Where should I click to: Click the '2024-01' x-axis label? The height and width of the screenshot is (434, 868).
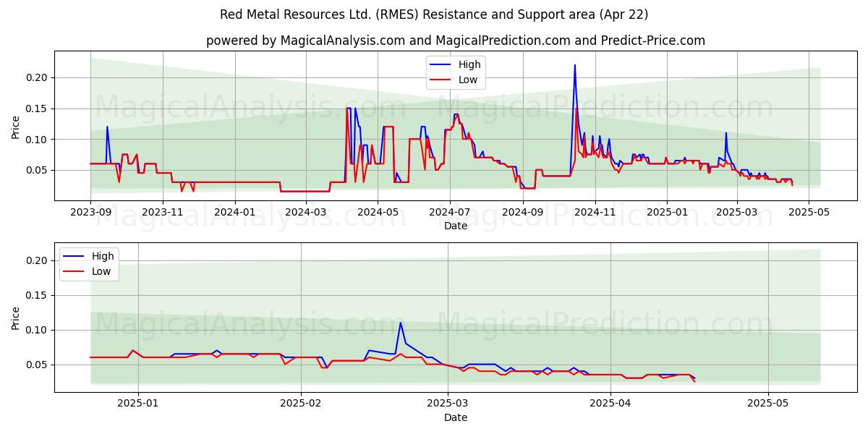click(x=234, y=212)
